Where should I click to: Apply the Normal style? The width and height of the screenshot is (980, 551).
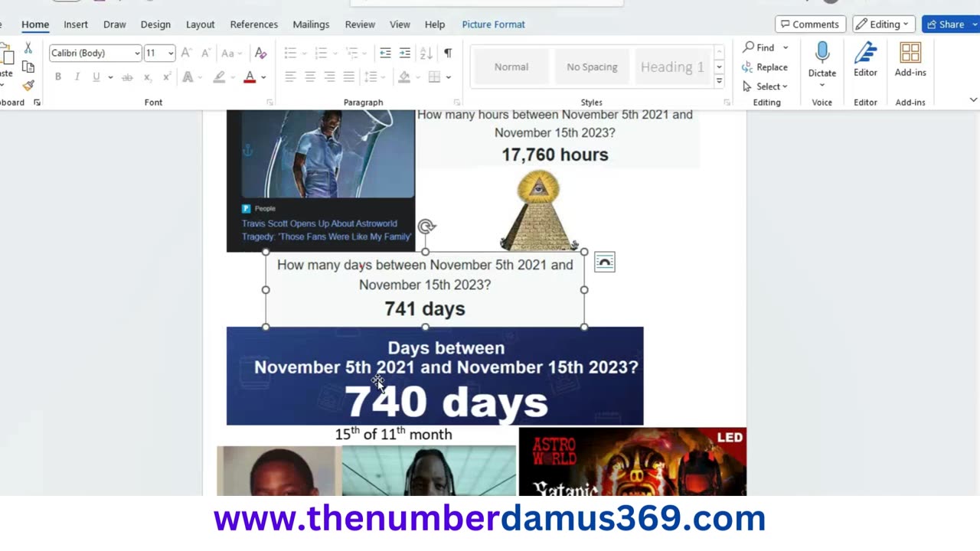point(511,67)
